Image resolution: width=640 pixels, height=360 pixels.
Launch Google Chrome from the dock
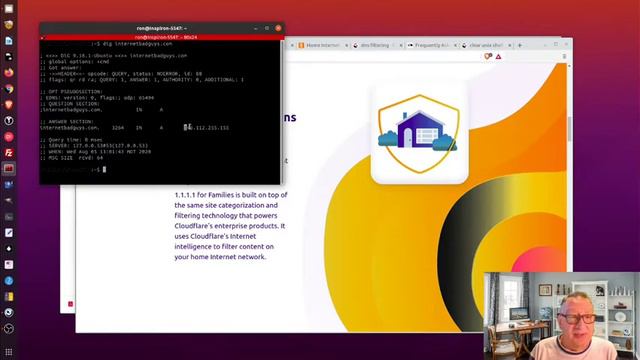pos(9,89)
